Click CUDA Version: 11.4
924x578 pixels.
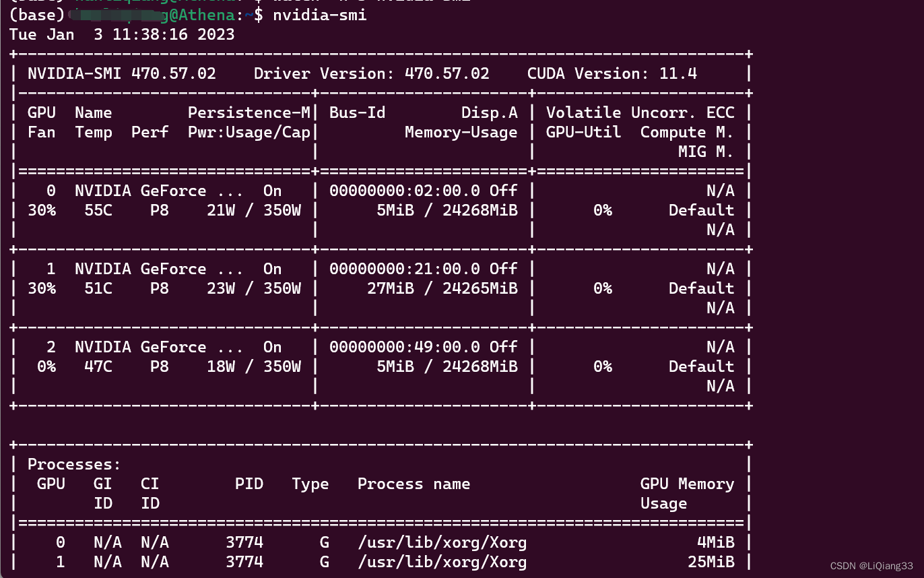click(612, 73)
